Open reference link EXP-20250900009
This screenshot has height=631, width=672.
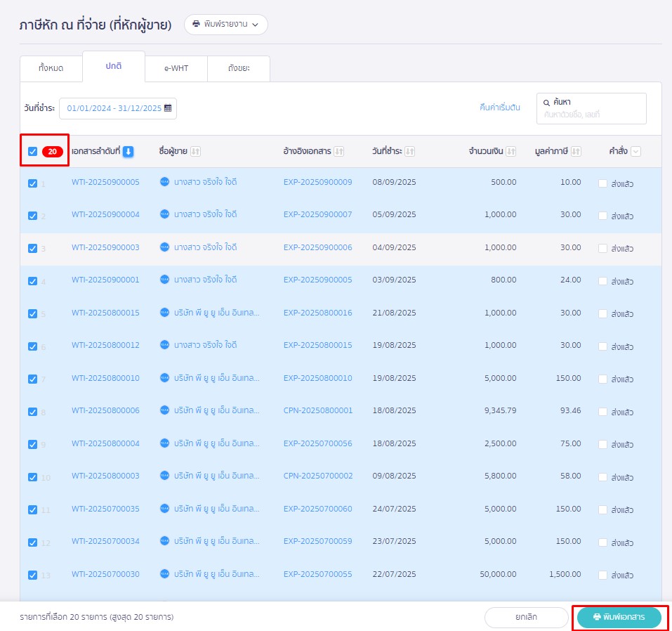click(317, 182)
